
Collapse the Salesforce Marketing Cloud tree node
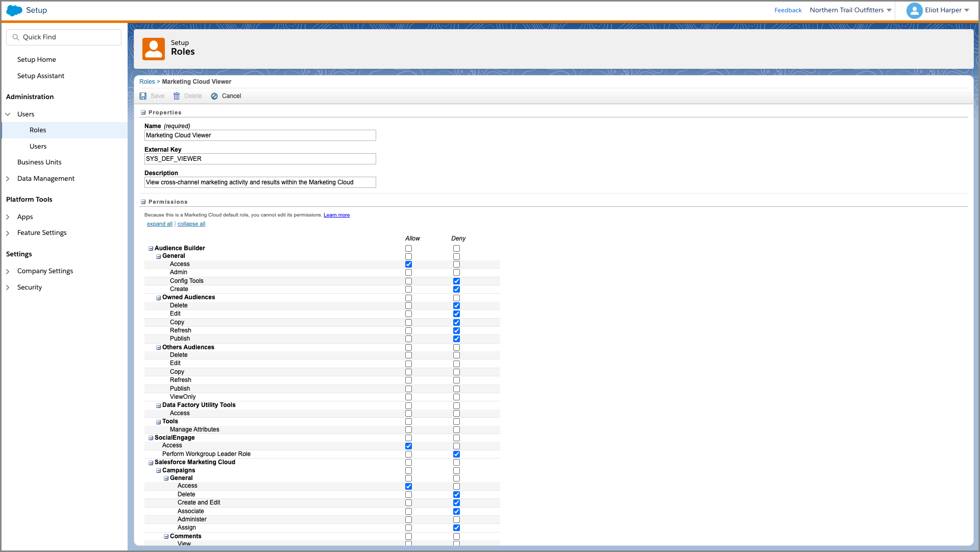(x=151, y=463)
